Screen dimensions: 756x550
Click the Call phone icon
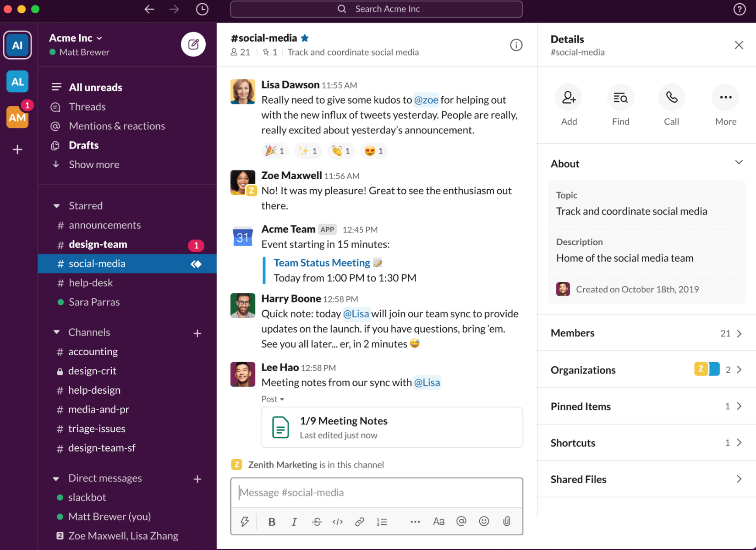(671, 98)
